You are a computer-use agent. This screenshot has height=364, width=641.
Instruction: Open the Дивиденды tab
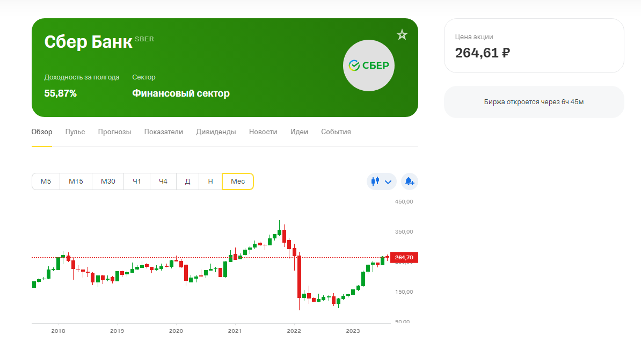(216, 132)
